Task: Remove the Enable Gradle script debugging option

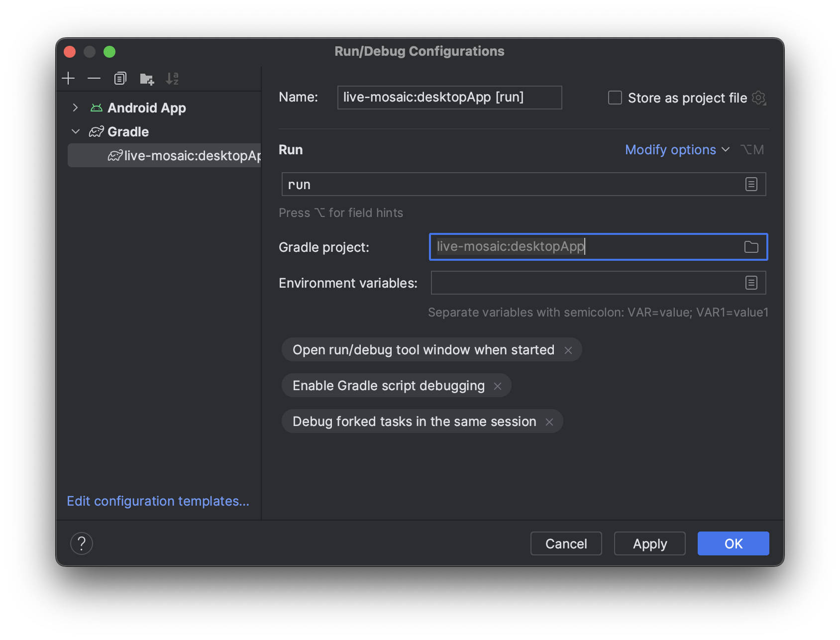Action: click(498, 386)
